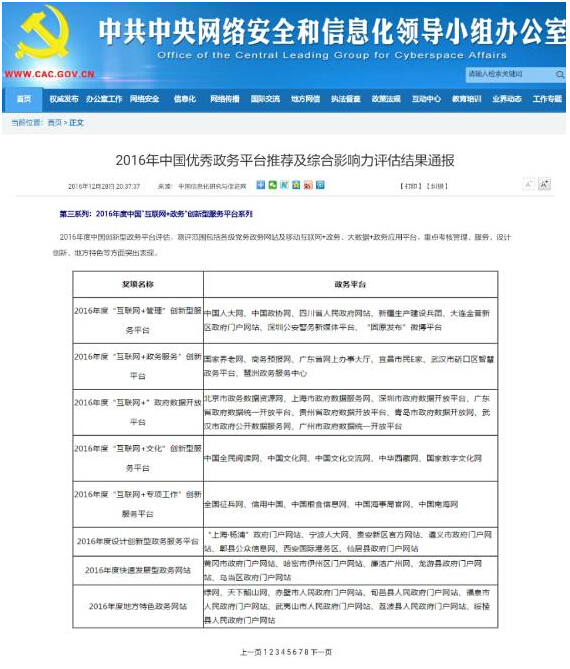Click the article timestamp 2016年12月28日
This screenshot has height=669, width=570.
104,186
